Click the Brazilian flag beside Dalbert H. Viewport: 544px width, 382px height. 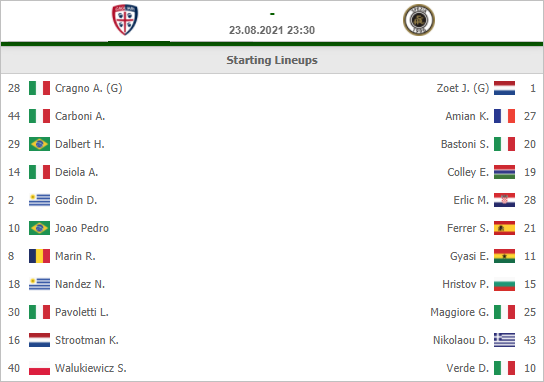coord(39,144)
